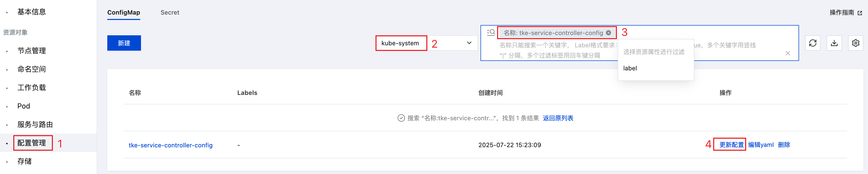The image size is (868, 174).
Task: Click the download icon button
Action: pyautogui.click(x=834, y=43)
